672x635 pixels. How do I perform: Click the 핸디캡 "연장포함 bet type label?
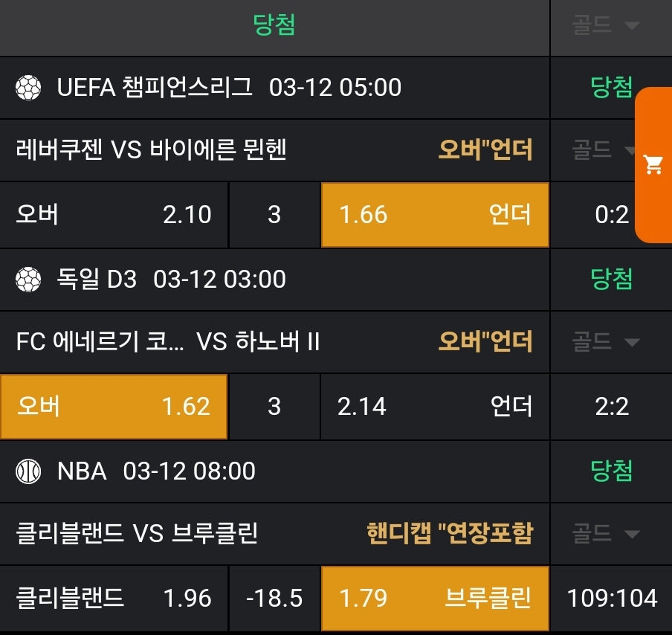pos(450,534)
